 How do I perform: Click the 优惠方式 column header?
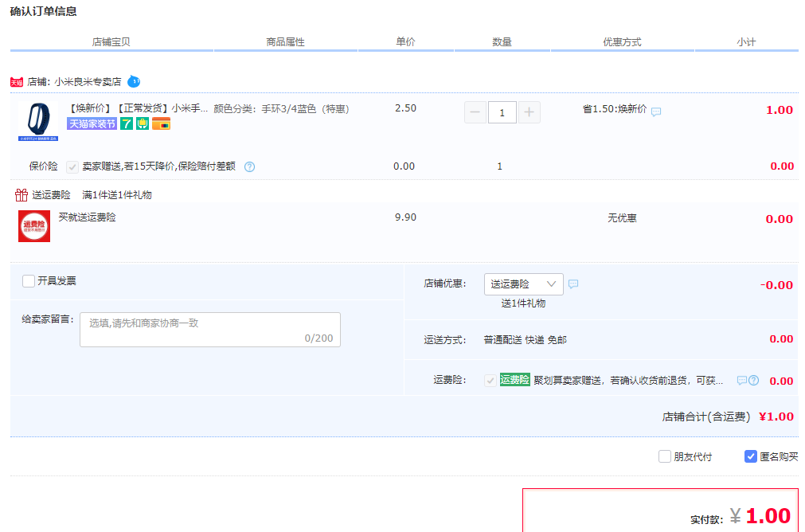pyautogui.click(x=622, y=42)
